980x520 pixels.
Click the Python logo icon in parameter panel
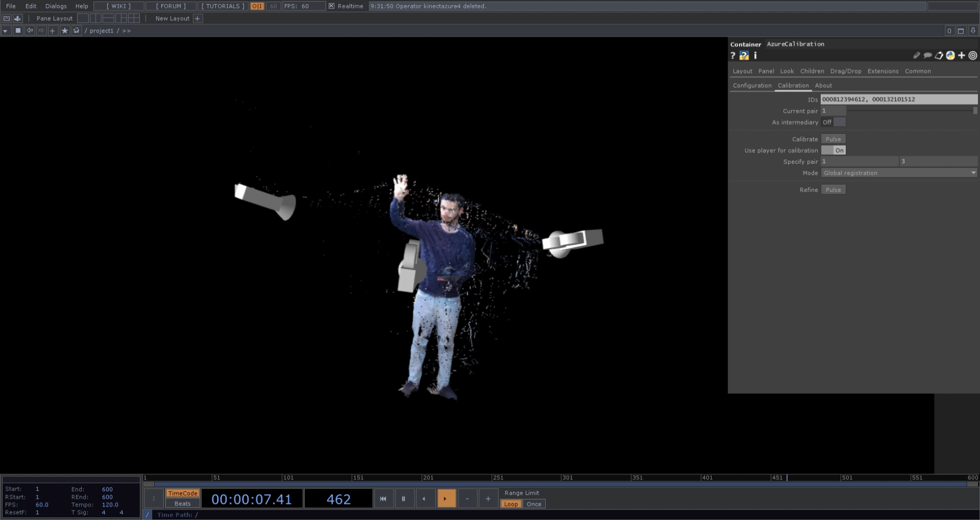950,55
